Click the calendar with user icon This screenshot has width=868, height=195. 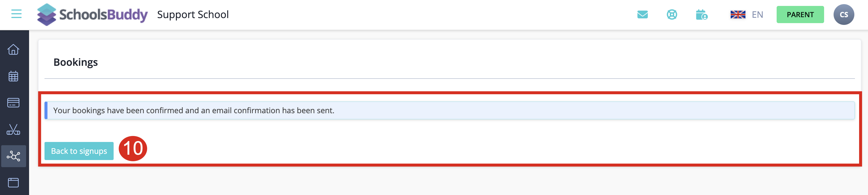click(702, 15)
